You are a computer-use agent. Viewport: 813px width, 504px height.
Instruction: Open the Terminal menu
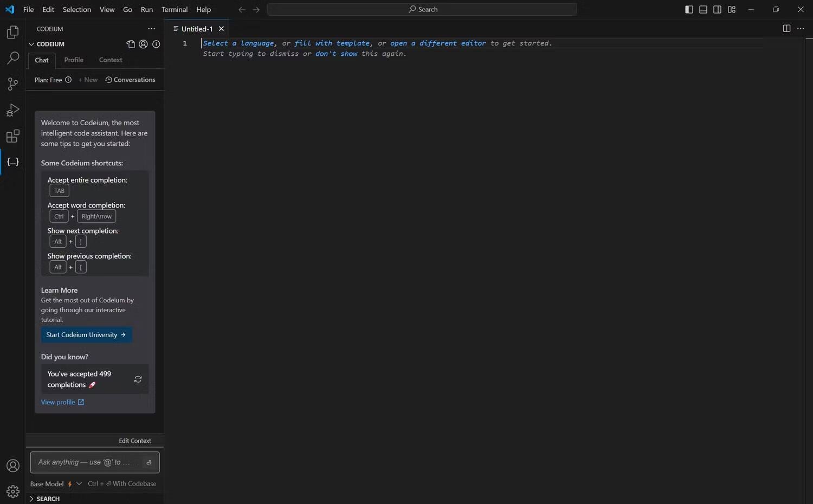tap(175, 9)
